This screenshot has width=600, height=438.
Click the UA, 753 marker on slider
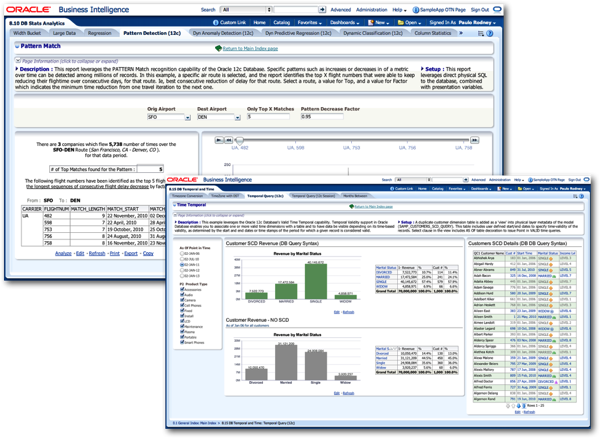351,148
